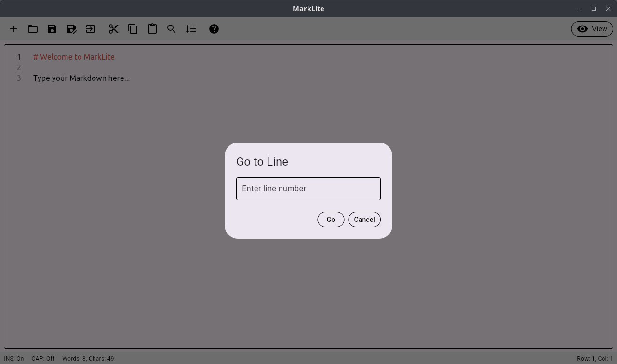Save the document with the floppy icon
Screen dimensions: 617x364
(x=52, y=29)
